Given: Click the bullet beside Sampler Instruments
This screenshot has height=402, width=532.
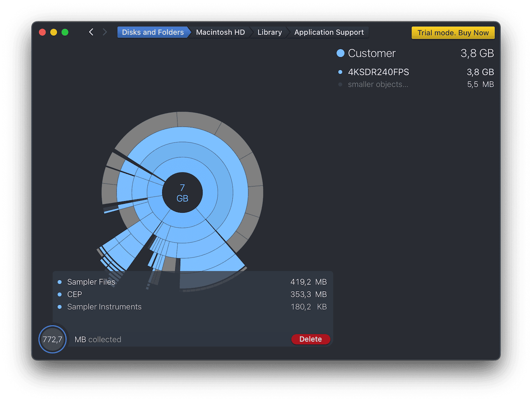Looking at the screenshot, I should 60,307.
